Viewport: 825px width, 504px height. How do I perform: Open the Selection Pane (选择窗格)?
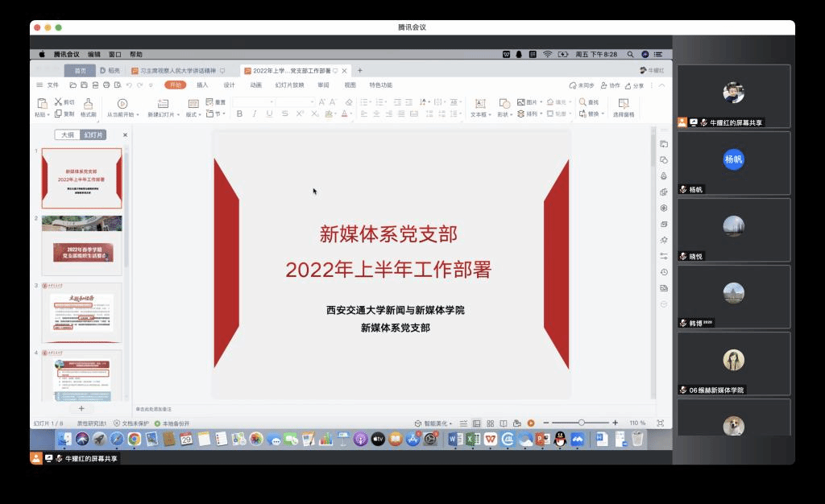click(x=623, y=104)
